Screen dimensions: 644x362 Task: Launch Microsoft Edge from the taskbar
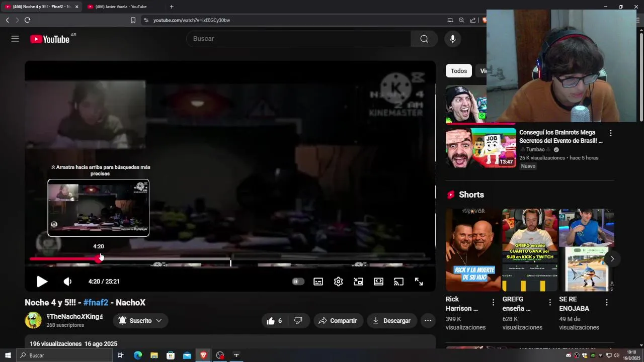click(137, 355)
